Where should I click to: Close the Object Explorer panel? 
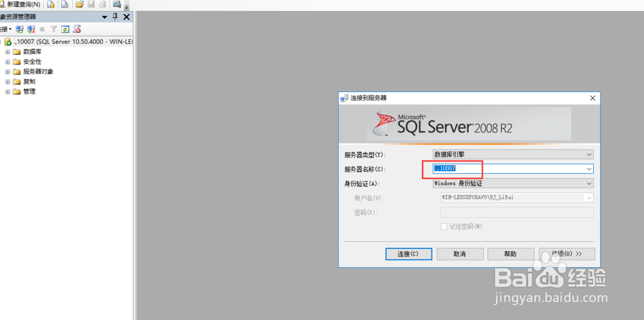[126, 17]
